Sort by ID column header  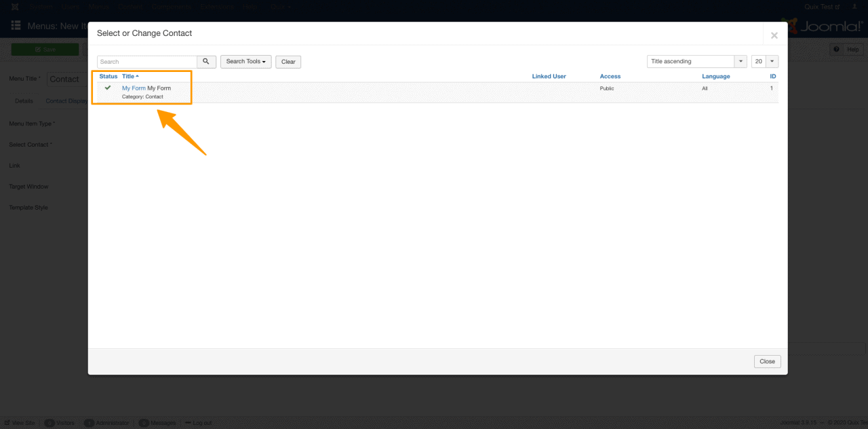click(x=773, y=76)
